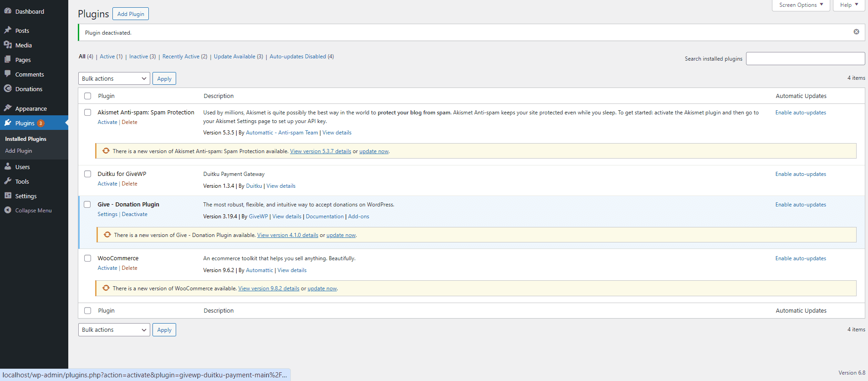Screen dimensions: 868x381
Task: Click the Collapse Menu arrow icon
Action: point(8,210)
